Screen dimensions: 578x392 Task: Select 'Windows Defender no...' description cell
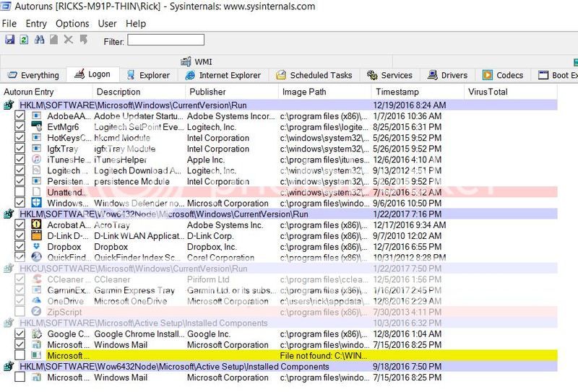[139, 203]
